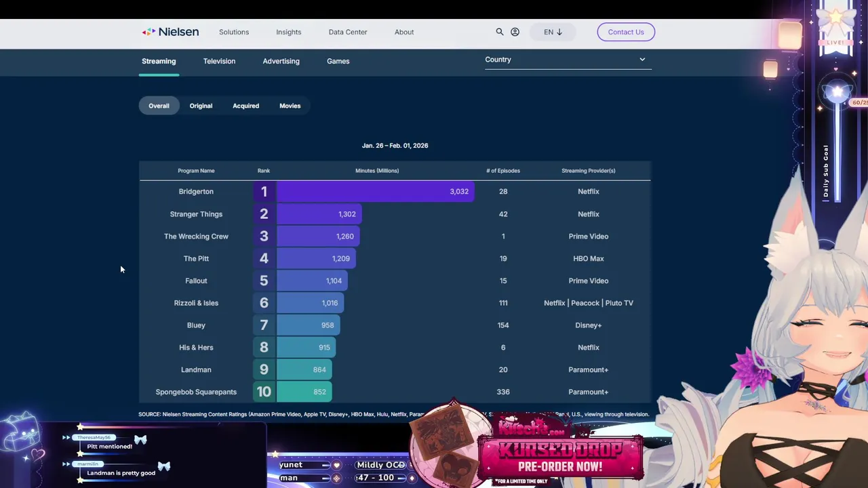The height and width of the screenshot is (488, 868).
Task: Click the Landman is pretty good chat message
Action: (121, 473)
